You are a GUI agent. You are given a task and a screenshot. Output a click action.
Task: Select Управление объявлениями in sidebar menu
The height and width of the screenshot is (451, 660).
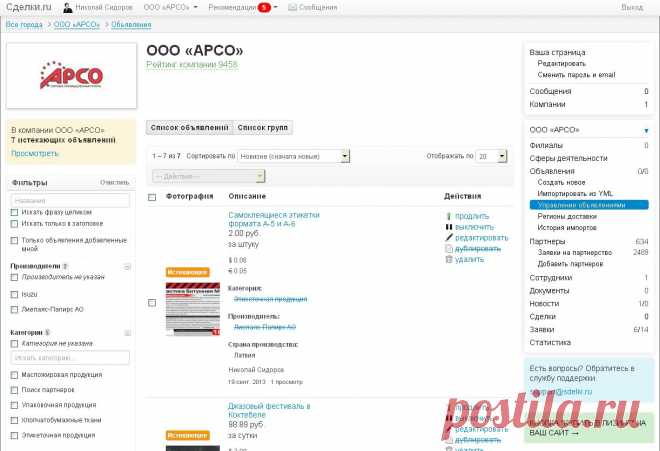589,205
